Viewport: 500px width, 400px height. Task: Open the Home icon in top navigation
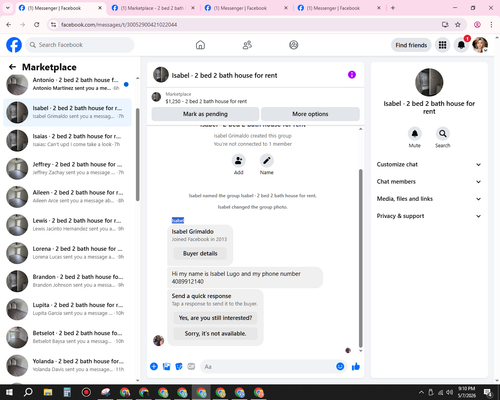(200, 45)
